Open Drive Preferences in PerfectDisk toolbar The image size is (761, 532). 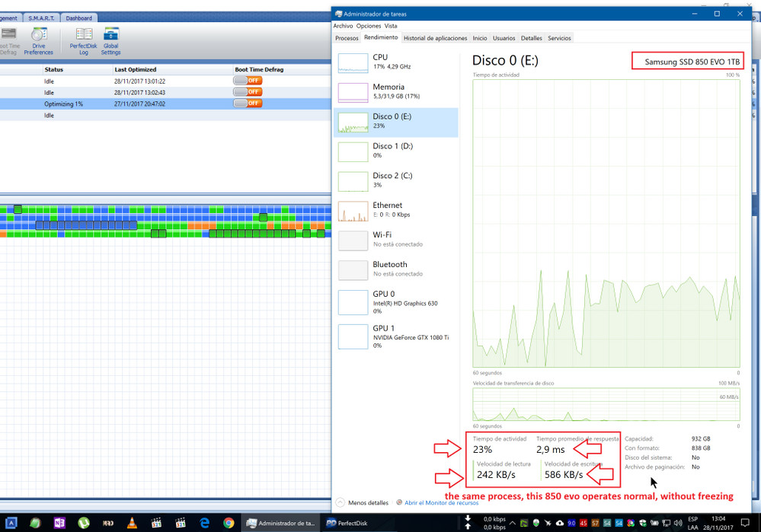(x=38, y=41)
